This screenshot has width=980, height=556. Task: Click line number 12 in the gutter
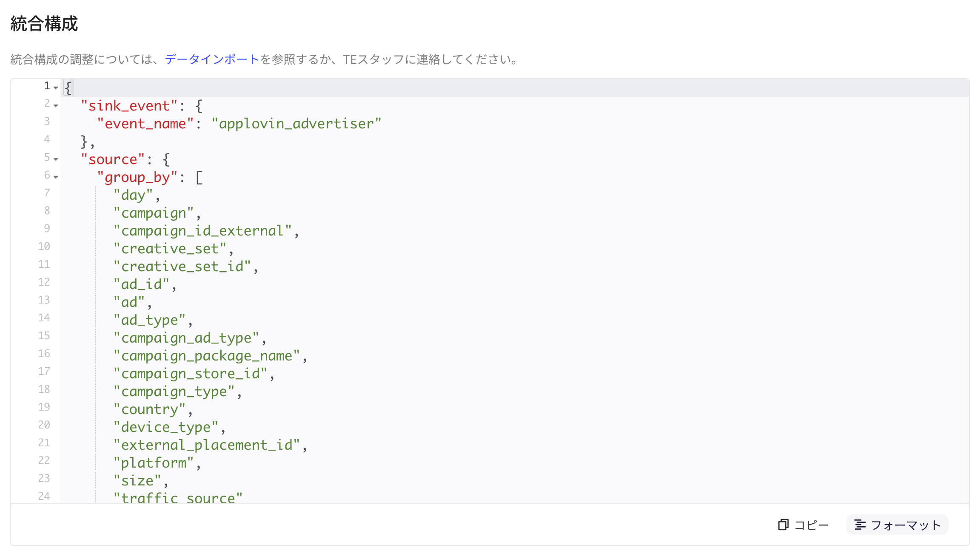[44, 282]
